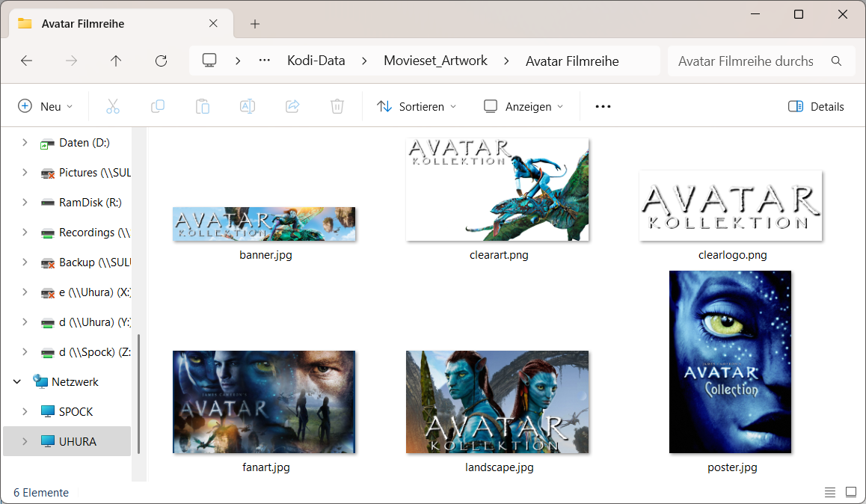The height and width of the screenshot is (504, 866).
Task: Switch to large thumbnails view in status bar
Action: tap(851, 492)
